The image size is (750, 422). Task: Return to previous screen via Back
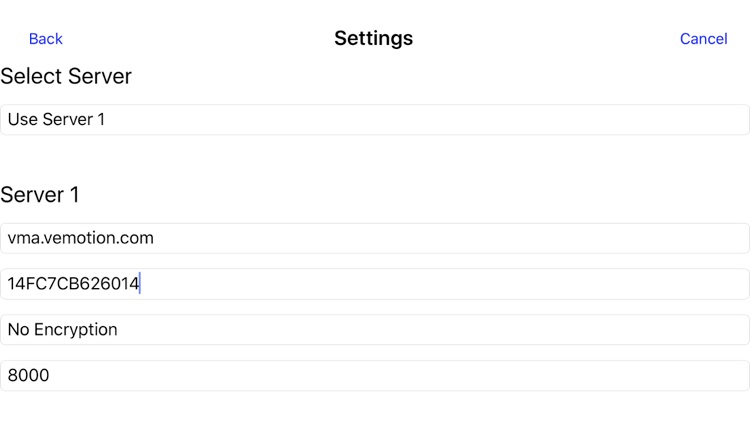pos(46,39)
